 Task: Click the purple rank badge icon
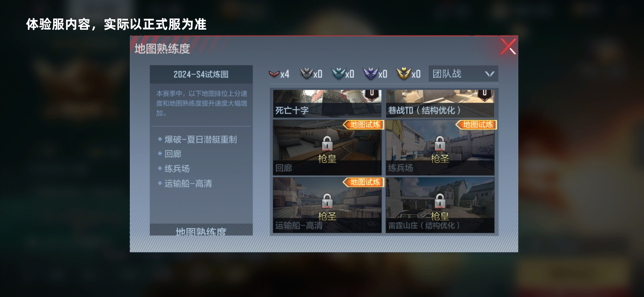(x=370, y=73)
